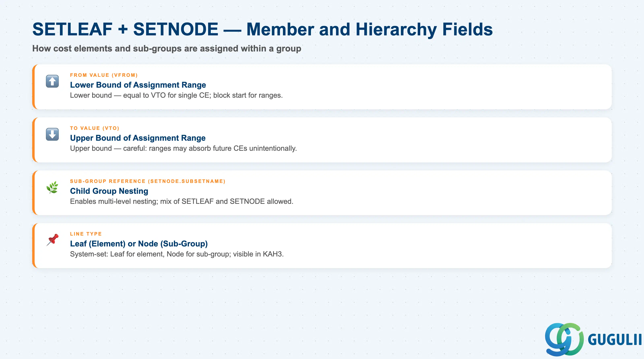Image resolution: width=644 pixels, height=359 pixels.
Task: Click the label 'LINE TYPE'
Action: (86, 234)
